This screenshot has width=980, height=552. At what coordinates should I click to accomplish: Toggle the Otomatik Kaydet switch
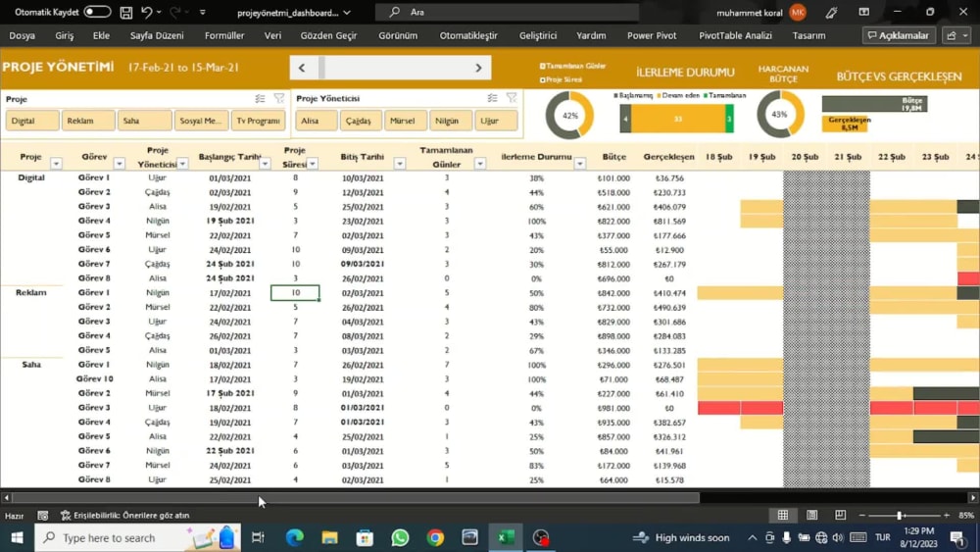[x=97, y=12]
